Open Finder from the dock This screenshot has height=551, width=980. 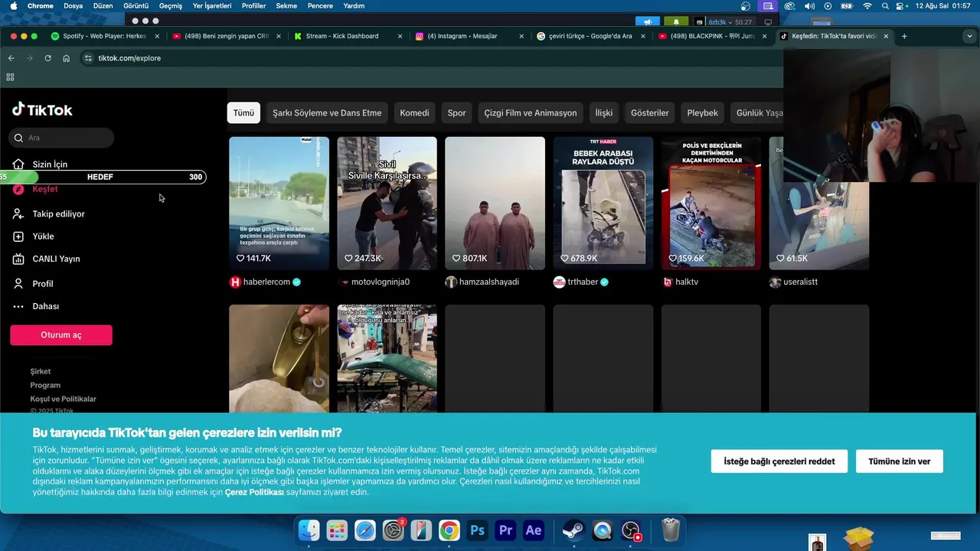(309, 530)
